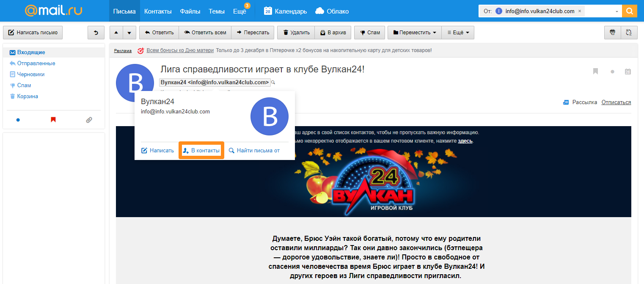
Task: Click the Отписаться link
Action: (x=616, y=102)
